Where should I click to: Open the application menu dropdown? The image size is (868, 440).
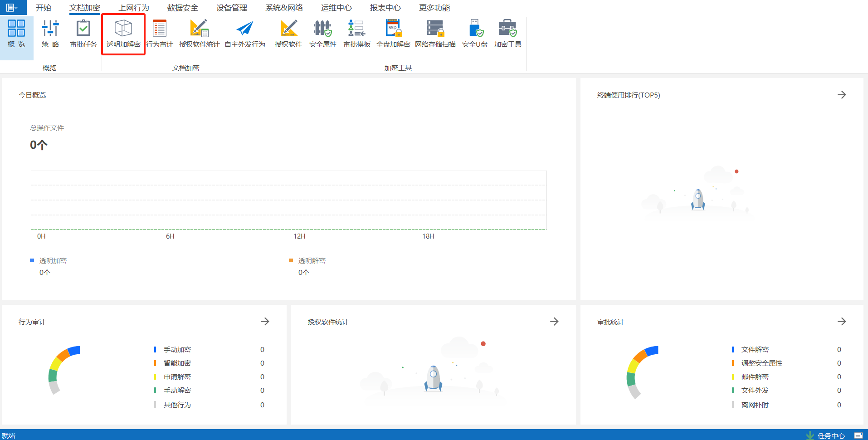pos(12,7)
